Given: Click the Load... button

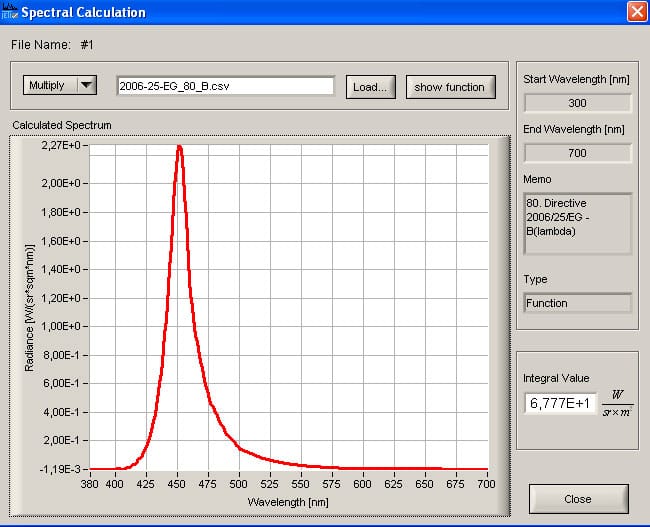Looking at the screenshot, I should tap(371, 87).
